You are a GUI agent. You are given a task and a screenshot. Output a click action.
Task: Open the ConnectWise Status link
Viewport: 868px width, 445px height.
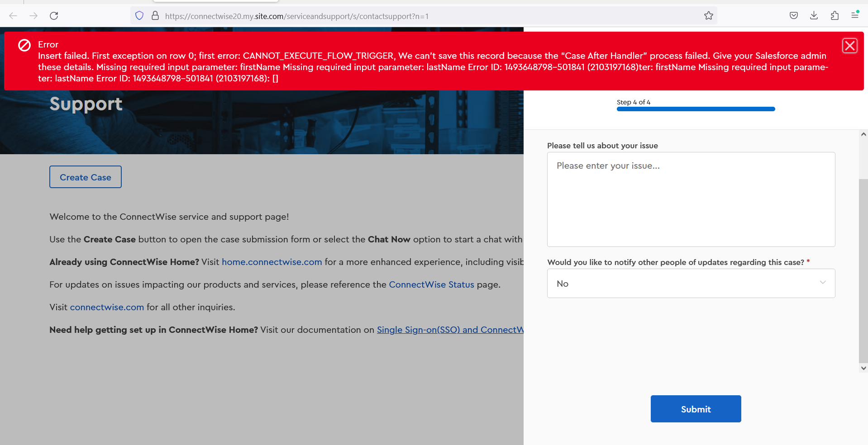click(431, 284)
